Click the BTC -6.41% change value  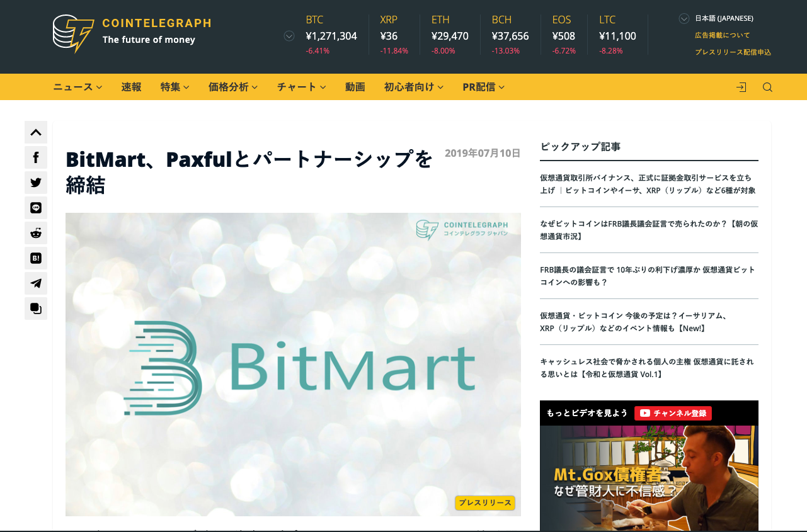point(318,51)
